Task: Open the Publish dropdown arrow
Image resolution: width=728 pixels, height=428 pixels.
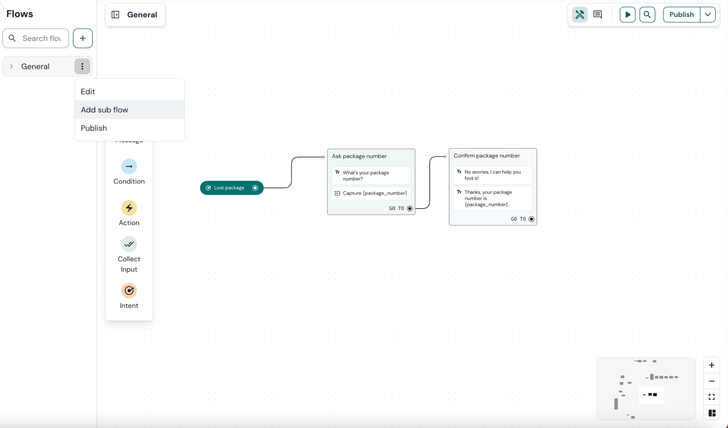Action: [708, 15]
